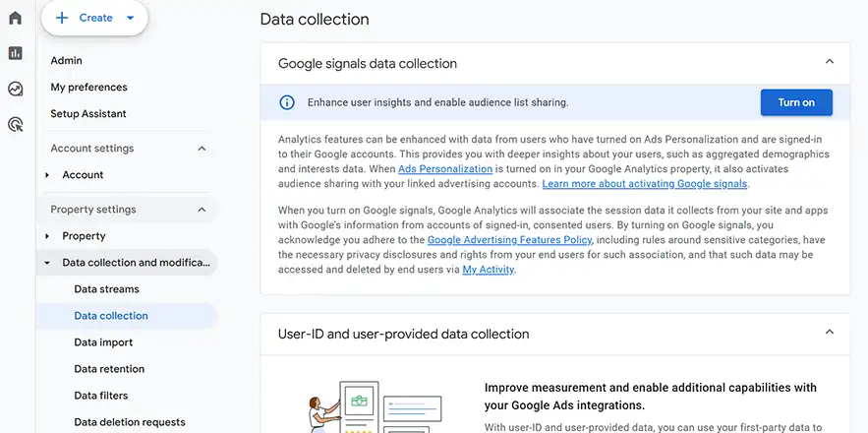Open the Google Advertising Features Policy link
The image size is (868, 433).
(509, 240)
